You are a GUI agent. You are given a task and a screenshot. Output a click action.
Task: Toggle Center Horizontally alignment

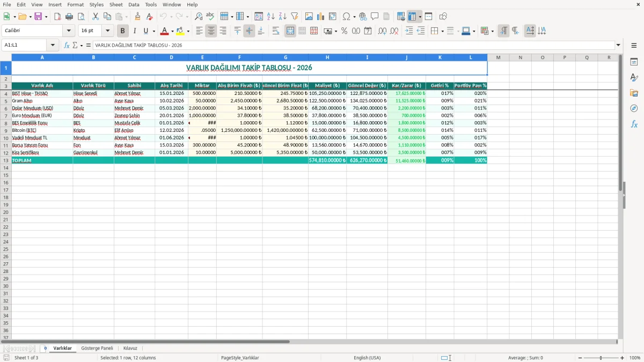[x=211, y=31]
